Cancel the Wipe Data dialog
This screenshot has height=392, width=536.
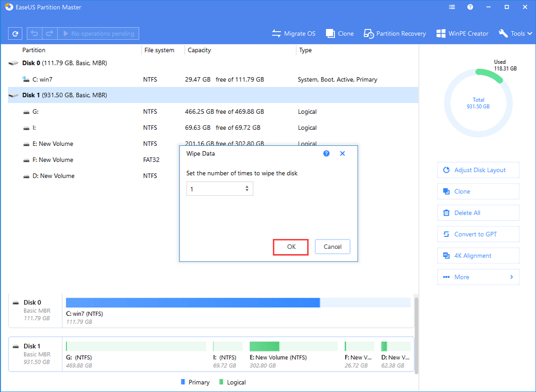point(334,247)
